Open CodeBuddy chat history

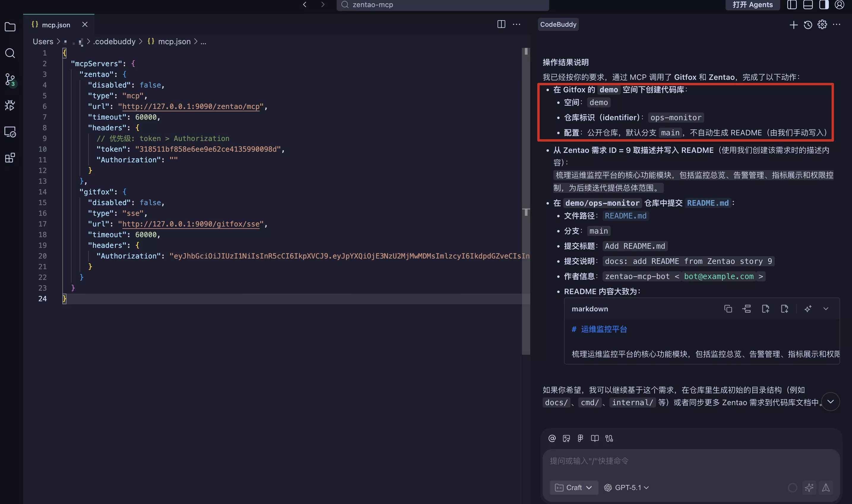coord(808,25)
